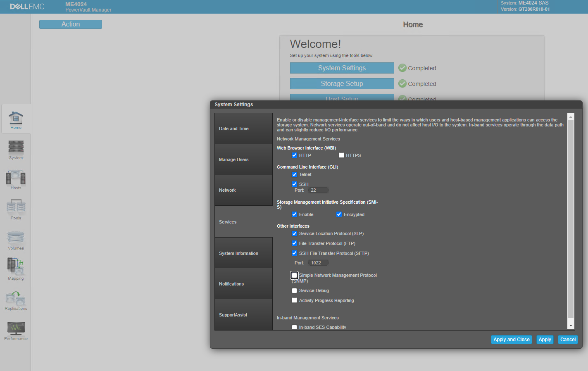Click Apply and Close button
This screenshot has width=588, height=371.
(x=512, y=340)
